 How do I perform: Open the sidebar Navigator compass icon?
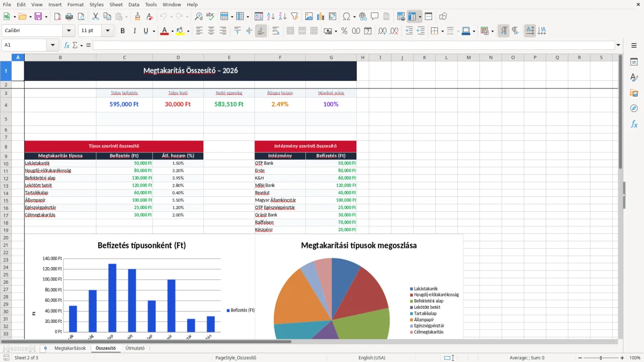pos(634,108)
